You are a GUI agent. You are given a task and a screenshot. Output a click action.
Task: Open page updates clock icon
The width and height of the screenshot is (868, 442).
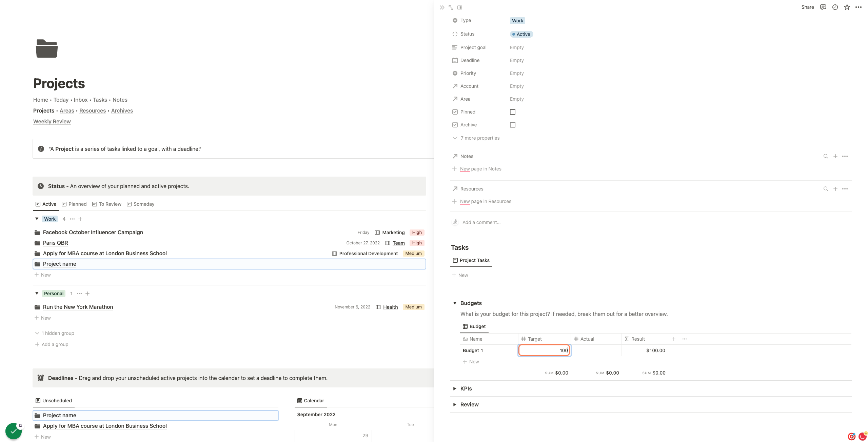[x=835, y=7]
